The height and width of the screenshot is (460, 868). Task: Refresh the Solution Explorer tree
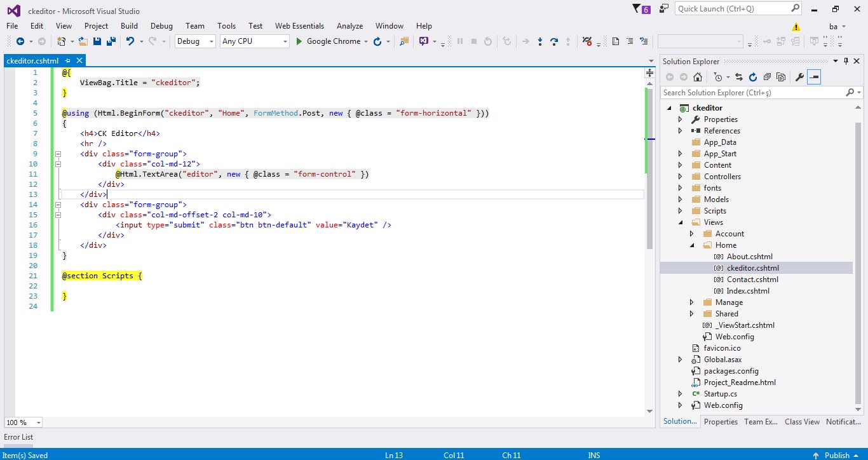753,77
